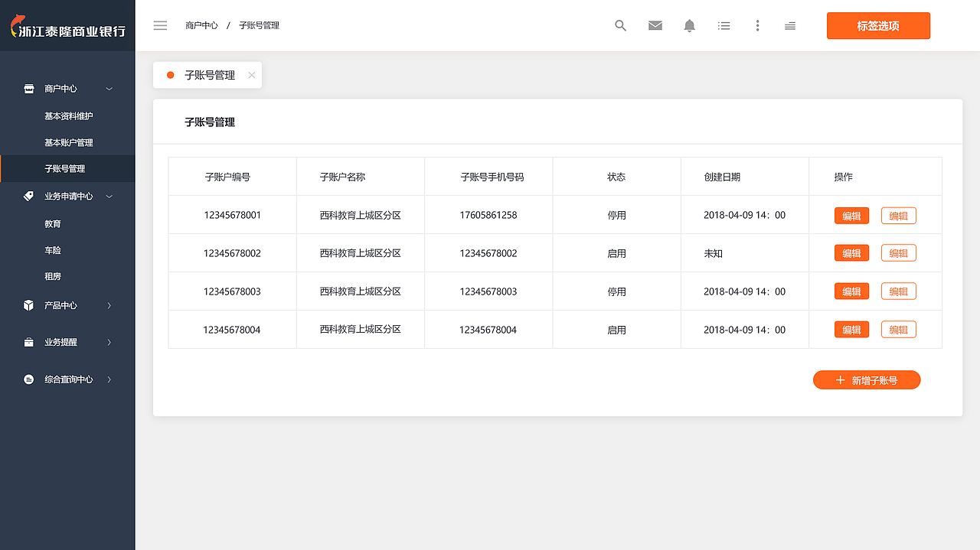Switch to the 子账号管理 page tab
The image size is (980, 550).
pos(209,75)
